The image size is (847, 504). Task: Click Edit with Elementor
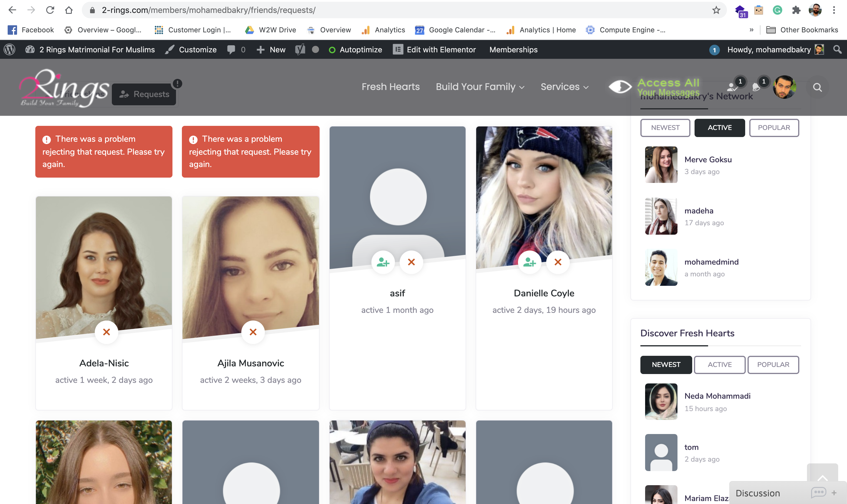point(434,50)
